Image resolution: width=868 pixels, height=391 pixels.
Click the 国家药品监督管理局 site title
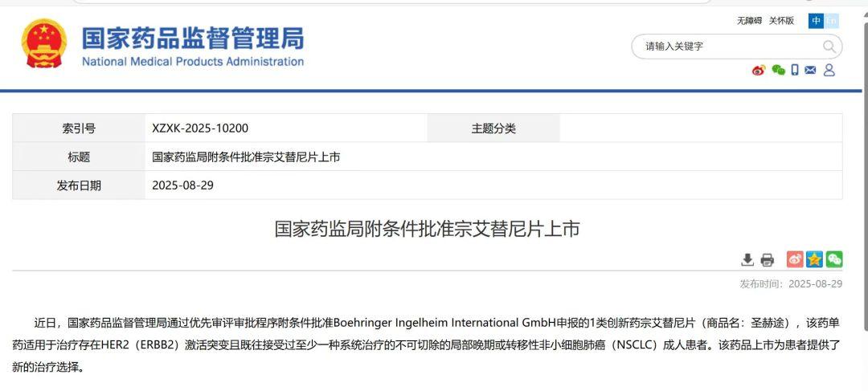coord(193,39)
